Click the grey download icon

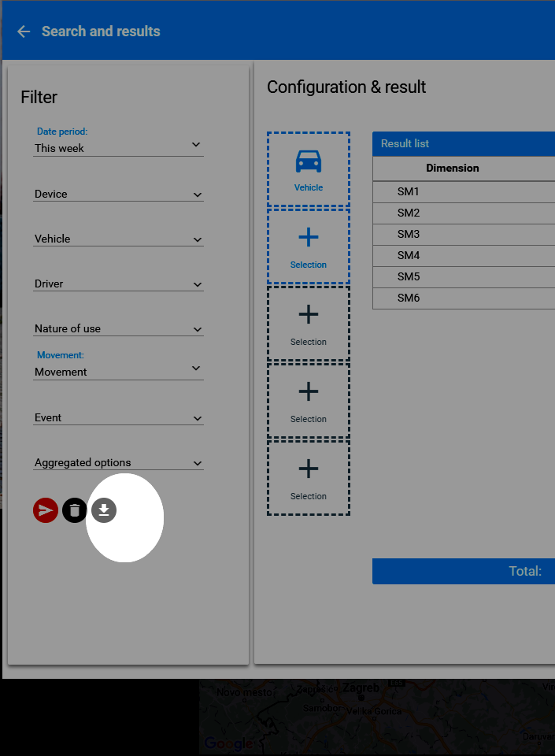click(104, 510)
